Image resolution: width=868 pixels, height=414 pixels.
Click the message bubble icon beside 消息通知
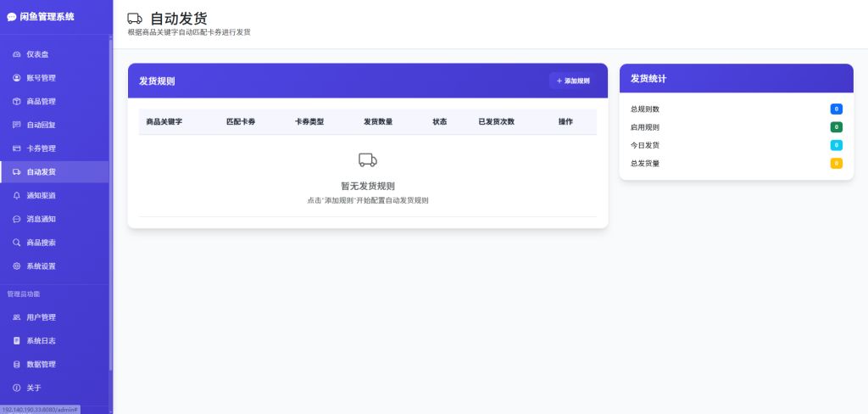pos(17,219)
